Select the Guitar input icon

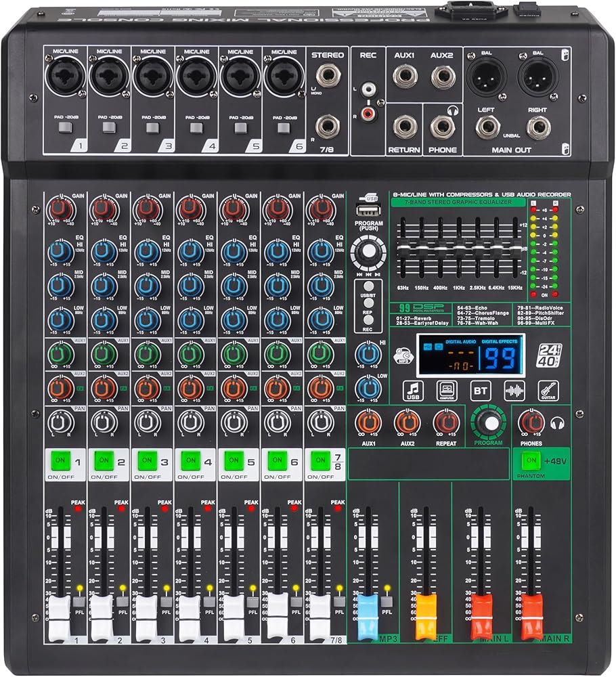[x=548, y=391]
